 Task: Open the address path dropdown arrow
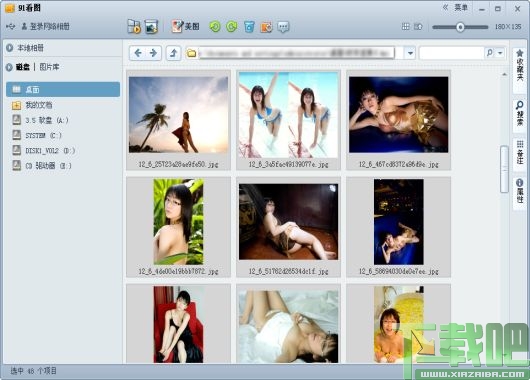[410, 53]
